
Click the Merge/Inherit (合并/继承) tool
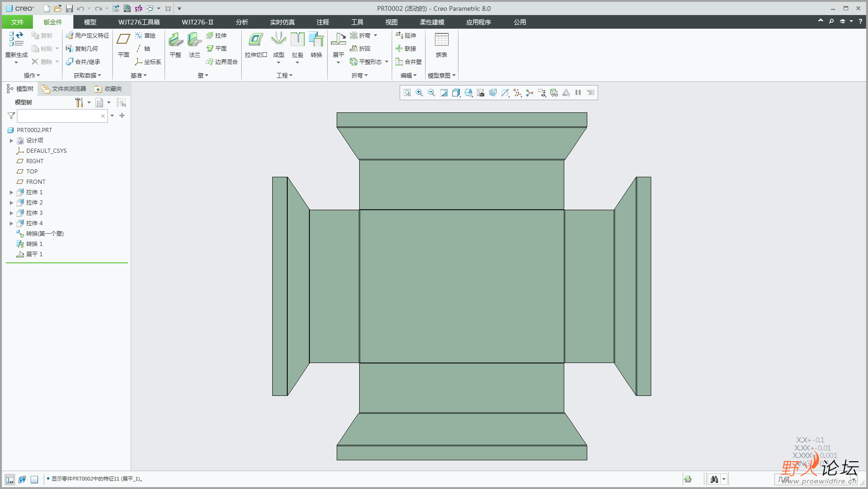pyautogui.click(x=83, y=62)
